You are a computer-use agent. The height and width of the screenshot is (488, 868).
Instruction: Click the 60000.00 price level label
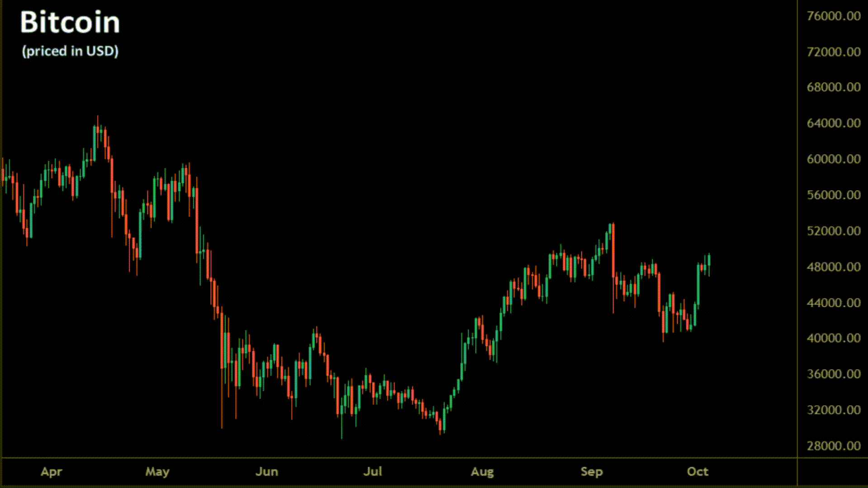[833, 159]
